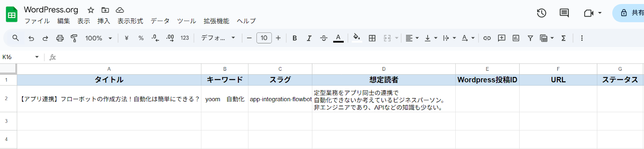Increase font size with plus button
The height and width of the screenshot is (149, 644).
tap(278, 38)
